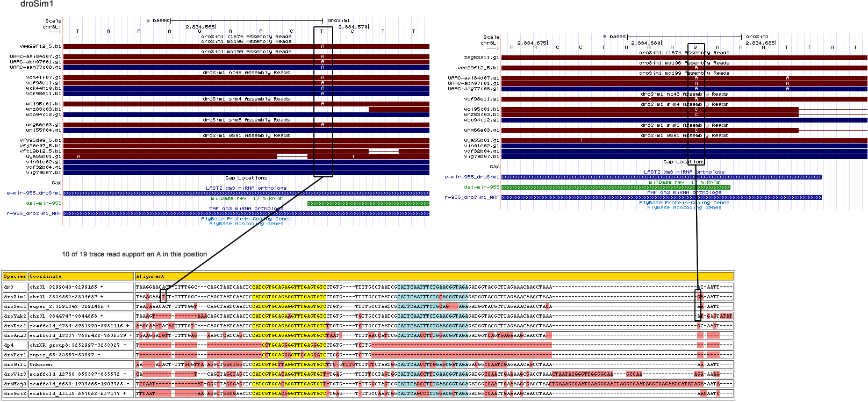Open the FlyBase Protein-Coding Genes link in left panel
The image size is (868, 402).
click(x=246, y=219)
